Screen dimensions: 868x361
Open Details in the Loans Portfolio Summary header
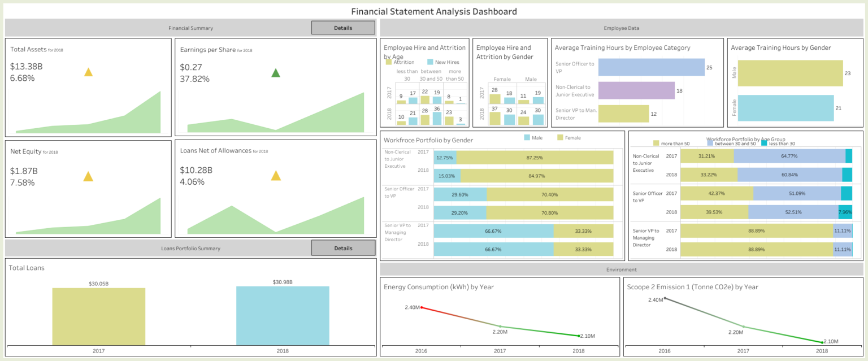[343, 248]
